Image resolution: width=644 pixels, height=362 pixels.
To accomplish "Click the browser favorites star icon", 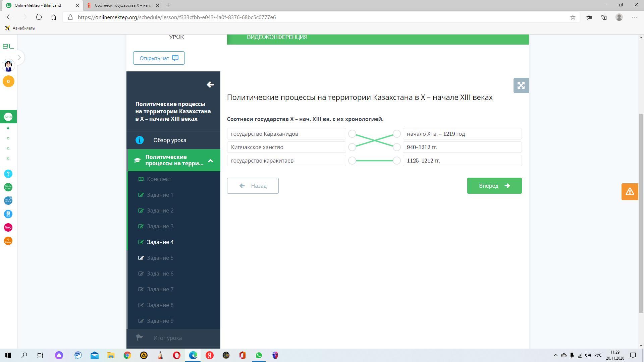I will (573, 17).
